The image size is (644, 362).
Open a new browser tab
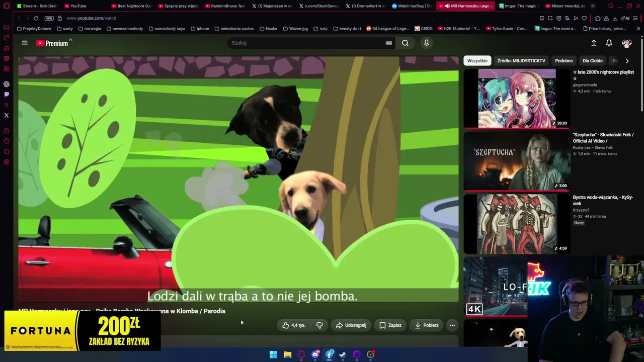593,6
